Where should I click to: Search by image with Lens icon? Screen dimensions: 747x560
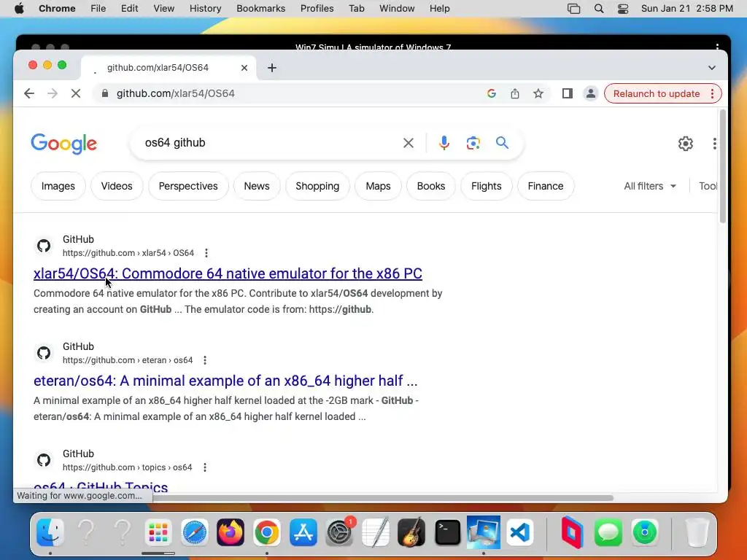pyautogui.click(x=473, y=143)
